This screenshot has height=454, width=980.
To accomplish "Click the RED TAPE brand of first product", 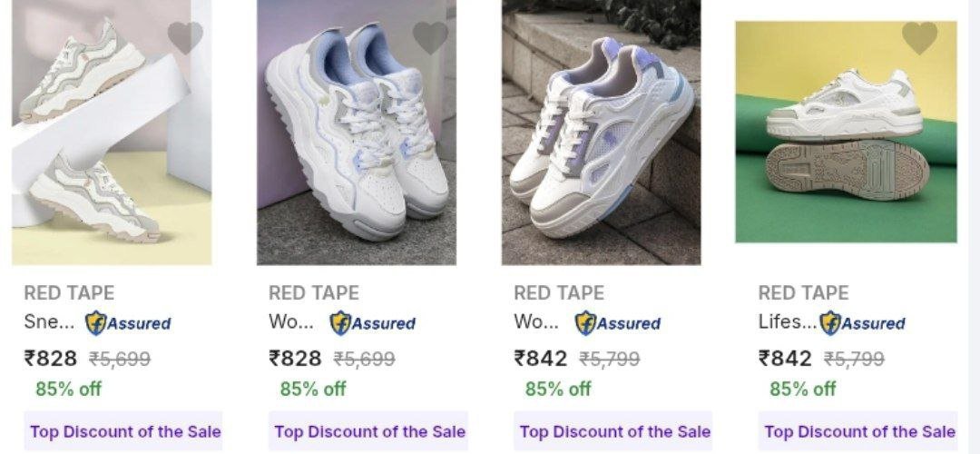I will click(x=69, y=292).
